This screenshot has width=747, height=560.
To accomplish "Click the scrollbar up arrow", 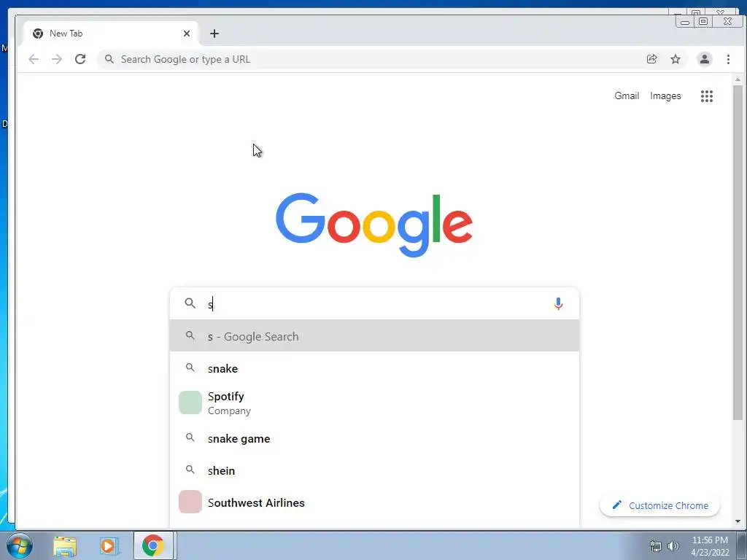I will (738, 79).
